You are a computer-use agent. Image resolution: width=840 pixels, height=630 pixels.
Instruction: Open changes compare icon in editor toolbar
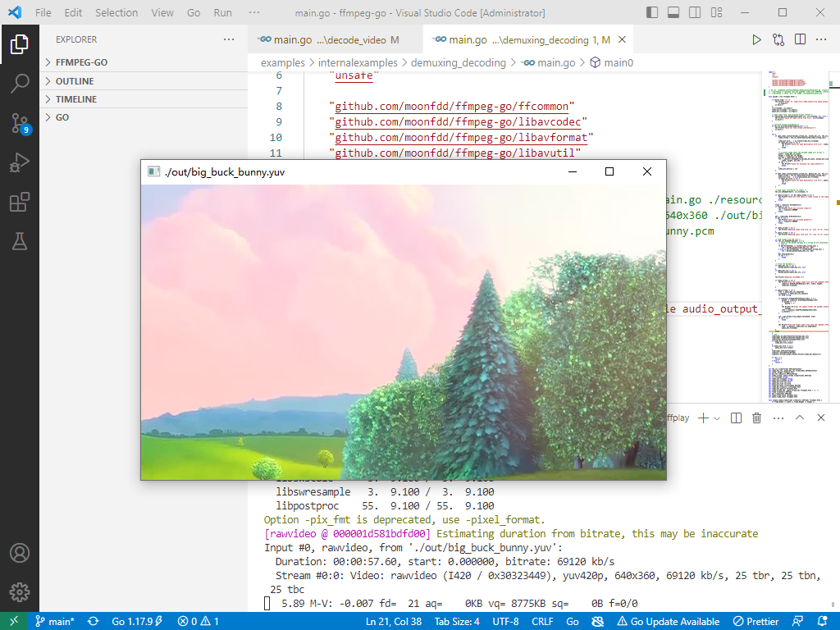tap(778, 39)
